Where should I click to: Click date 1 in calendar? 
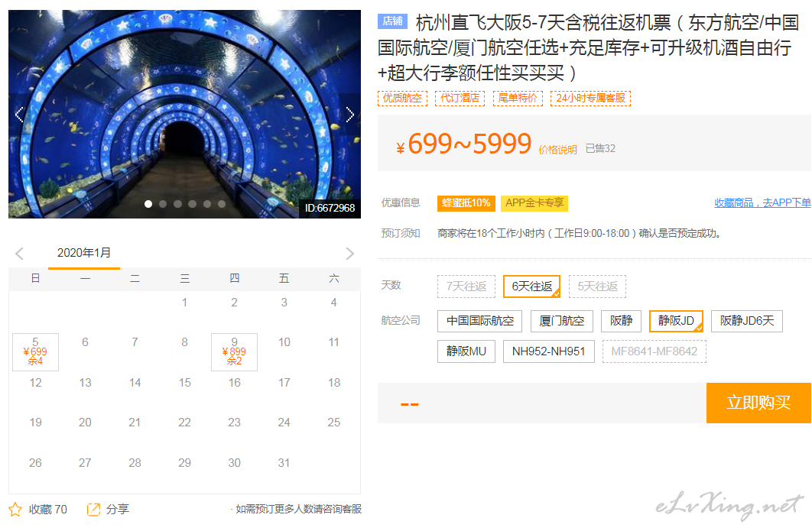tap(184, 303)
